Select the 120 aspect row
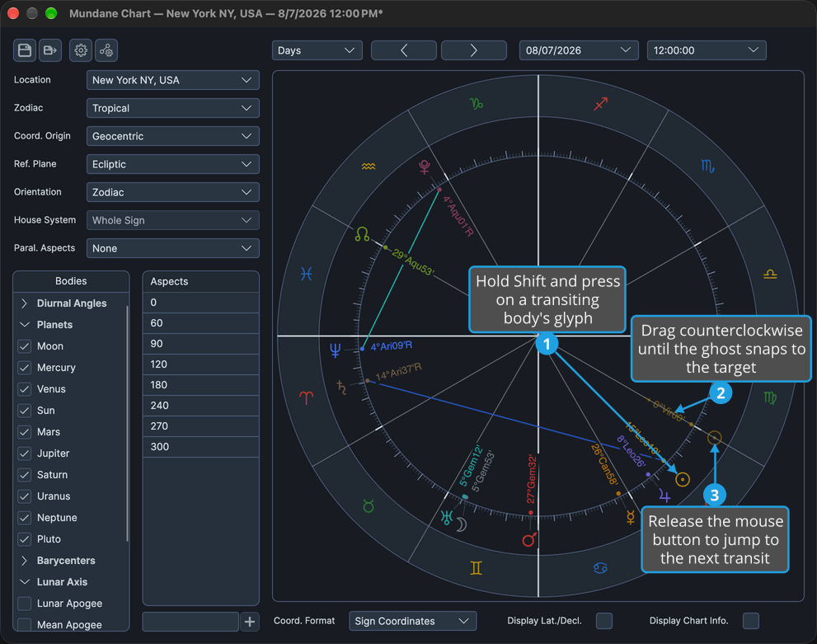Screen dimensions: 817x644 200,364
